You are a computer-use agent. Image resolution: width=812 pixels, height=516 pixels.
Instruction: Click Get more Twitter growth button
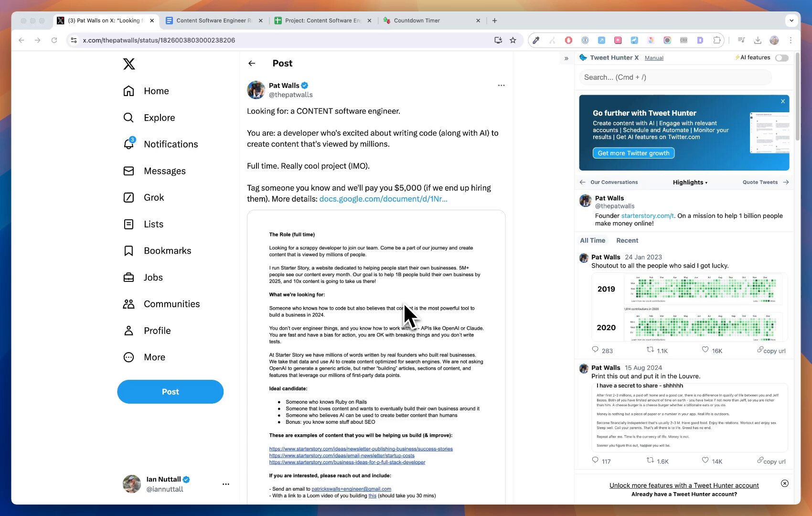coord(634,153)
